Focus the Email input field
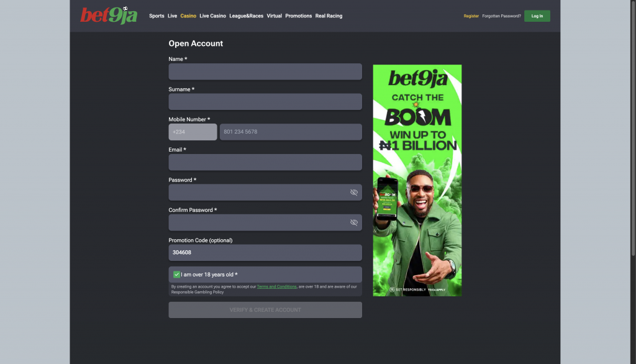 click(265, 162)
